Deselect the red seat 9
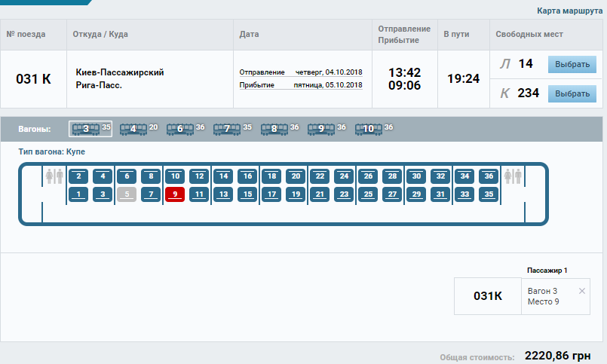Viewport: 607px width, 364px height. pos(175,194)
